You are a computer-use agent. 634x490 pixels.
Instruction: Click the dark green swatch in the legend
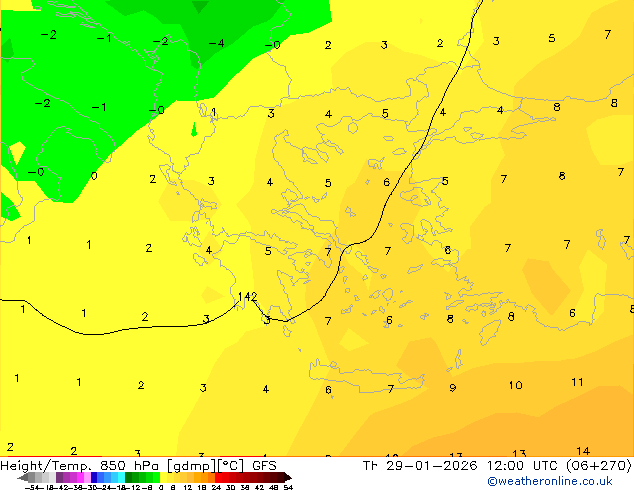(x=129, y=477)
